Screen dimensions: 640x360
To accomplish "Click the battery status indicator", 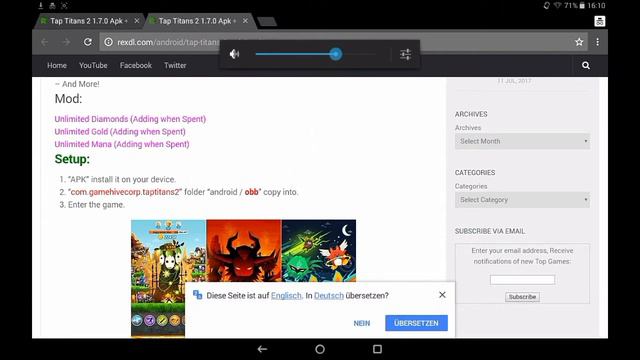I will (x=582, y=5).
